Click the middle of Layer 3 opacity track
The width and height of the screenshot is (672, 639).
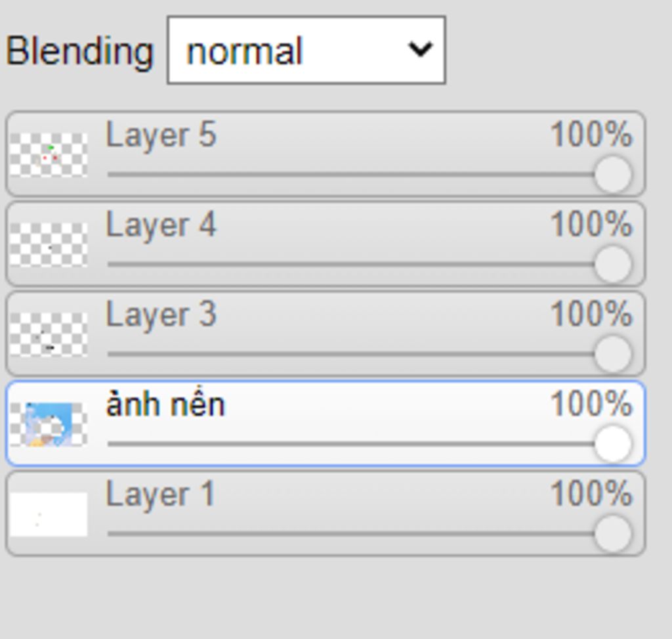click(x=352, y=354)
